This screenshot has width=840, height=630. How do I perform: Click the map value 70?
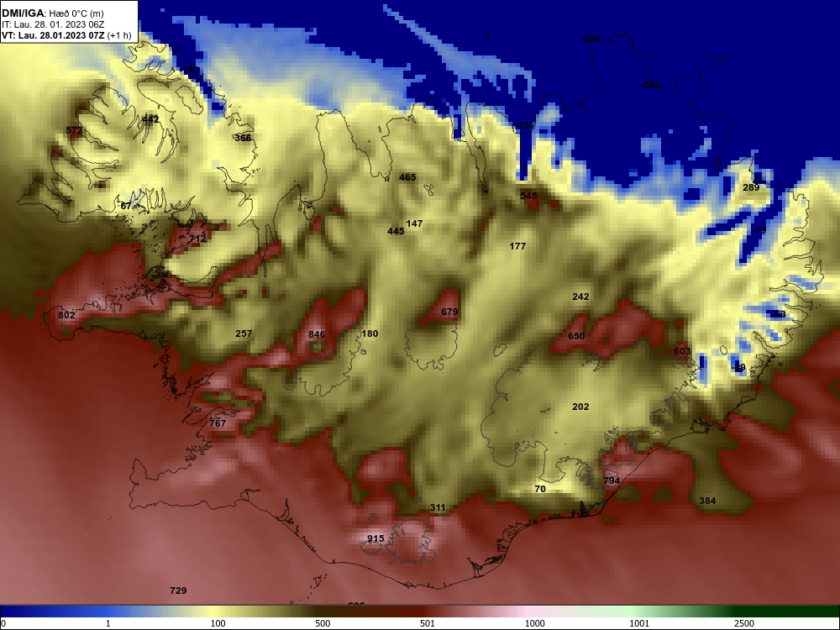(540, 489)
